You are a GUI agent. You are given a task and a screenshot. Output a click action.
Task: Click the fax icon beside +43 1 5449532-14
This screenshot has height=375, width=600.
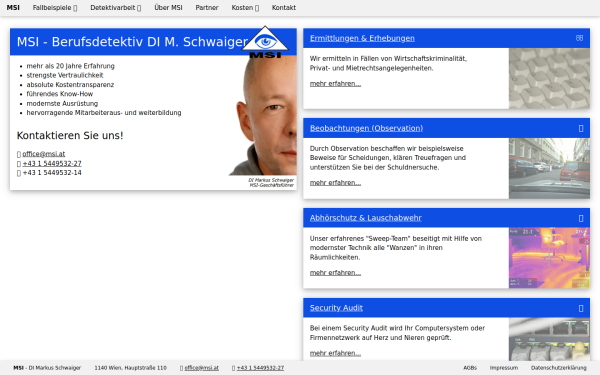(19, 173)
